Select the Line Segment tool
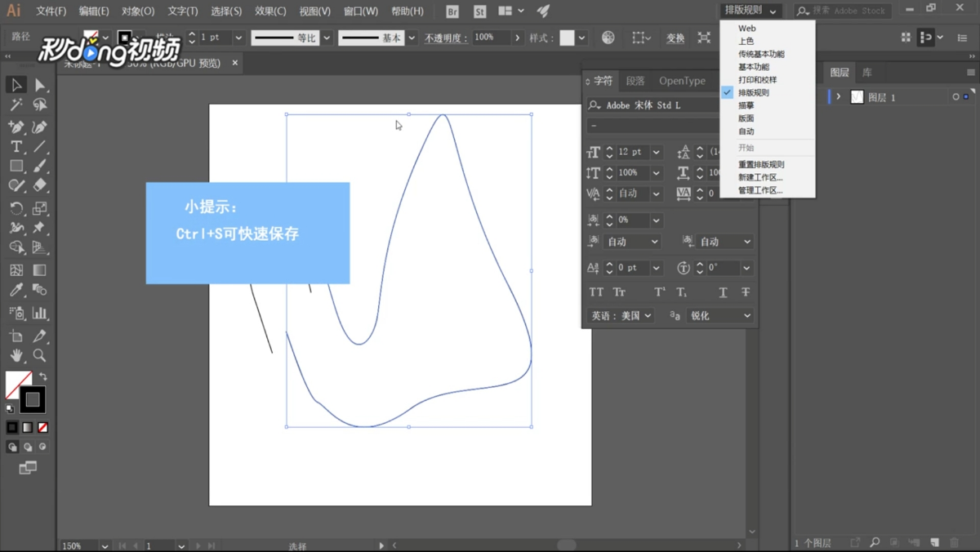The width and height of the screenshot is (980, 552). [40, 147]
